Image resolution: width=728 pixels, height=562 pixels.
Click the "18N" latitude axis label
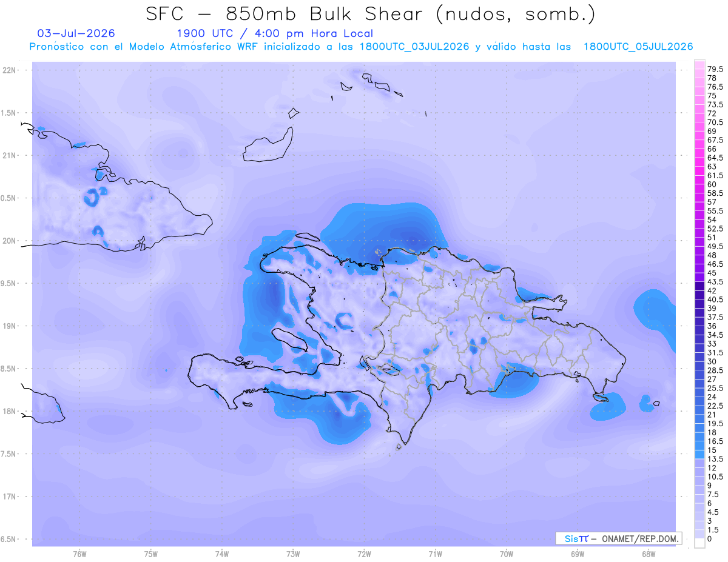10,411
